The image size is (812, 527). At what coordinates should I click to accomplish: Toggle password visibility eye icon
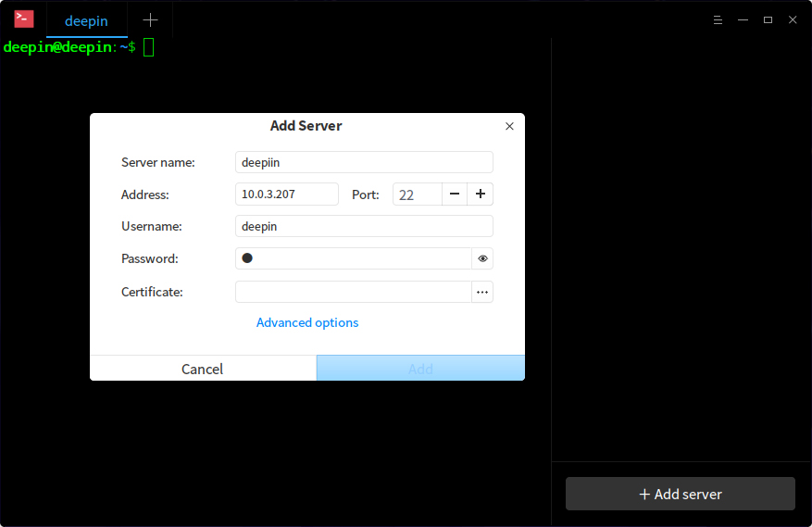click(x=482, y=258)
